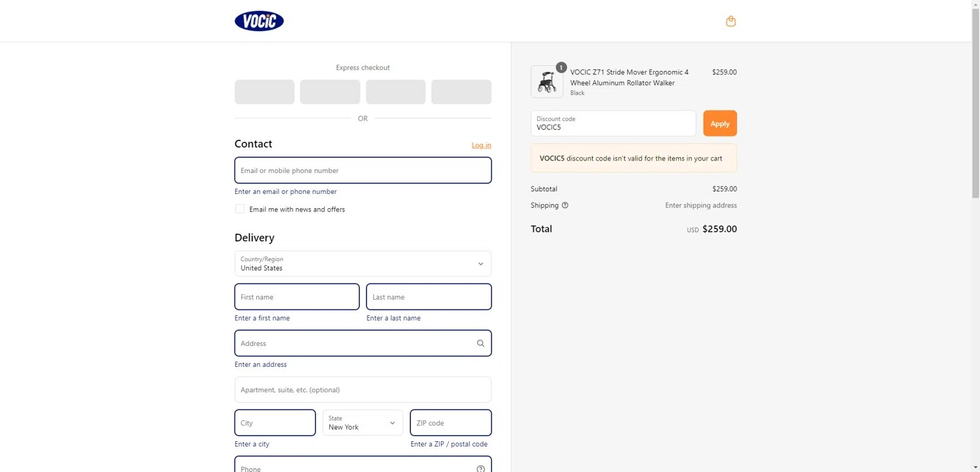Click the 'Enter a last name' error text

click(x=393, y=318)
